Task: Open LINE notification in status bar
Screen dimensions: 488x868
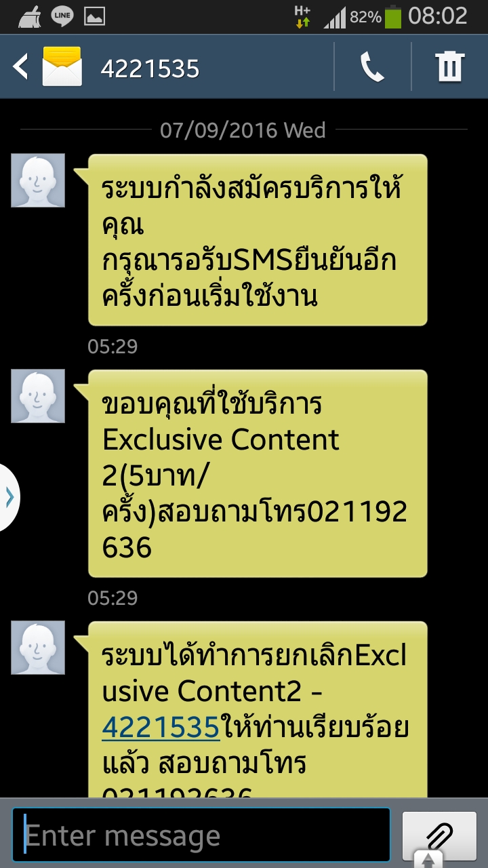Action: 62,16
